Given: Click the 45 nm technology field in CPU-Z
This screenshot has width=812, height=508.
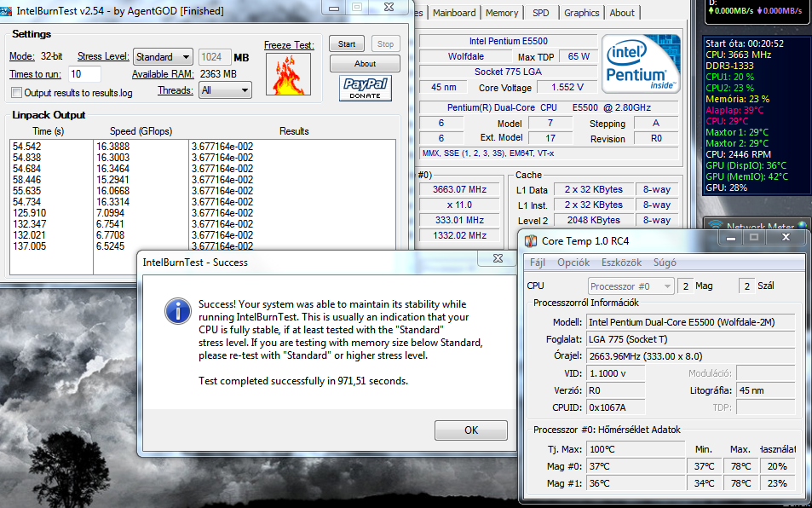Looking at the screenshot, I should pos(443,87).
